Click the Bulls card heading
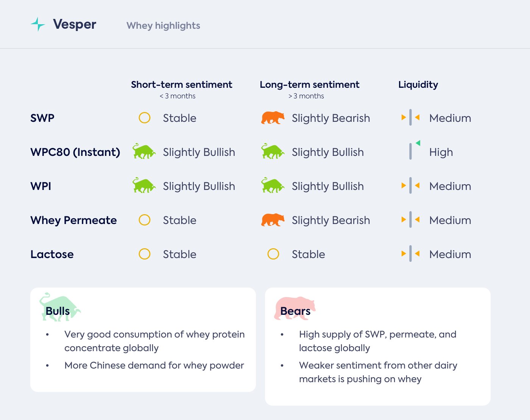The height and width of the screenshot is (420, 530). [x=58, y=311]
